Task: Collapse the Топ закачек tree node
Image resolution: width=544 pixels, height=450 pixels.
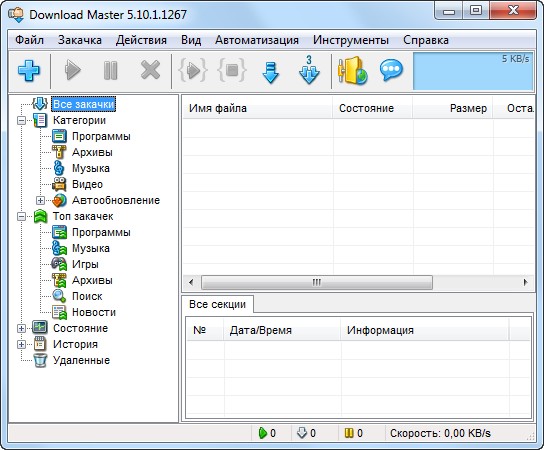Action: 22,216
